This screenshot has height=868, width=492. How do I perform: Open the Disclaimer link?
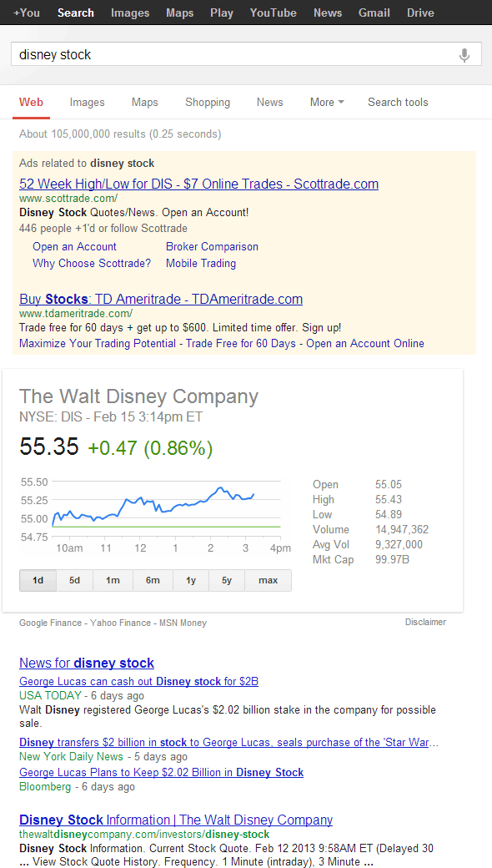425,622
